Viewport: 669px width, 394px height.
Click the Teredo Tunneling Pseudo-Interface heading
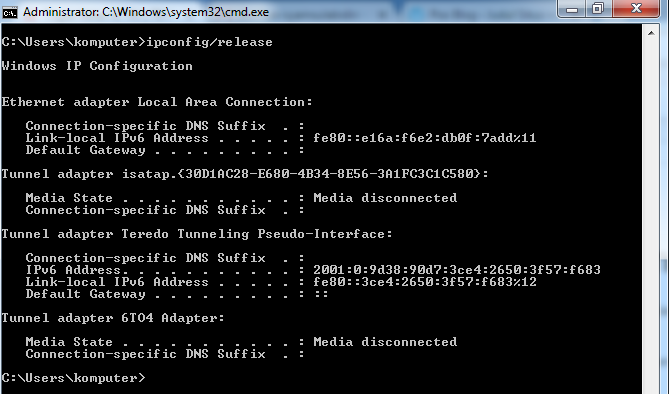197,234
